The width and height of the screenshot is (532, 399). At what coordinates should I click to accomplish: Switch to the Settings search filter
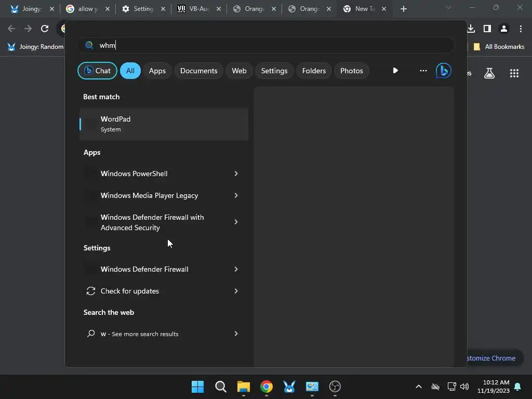pyautogui.click(x=274, y=71)
